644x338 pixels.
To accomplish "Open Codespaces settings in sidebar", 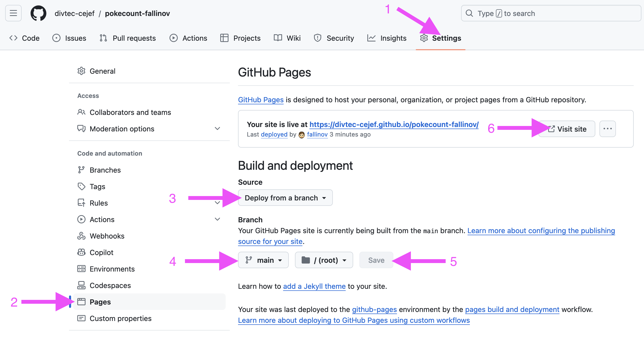I will point(110,285).
